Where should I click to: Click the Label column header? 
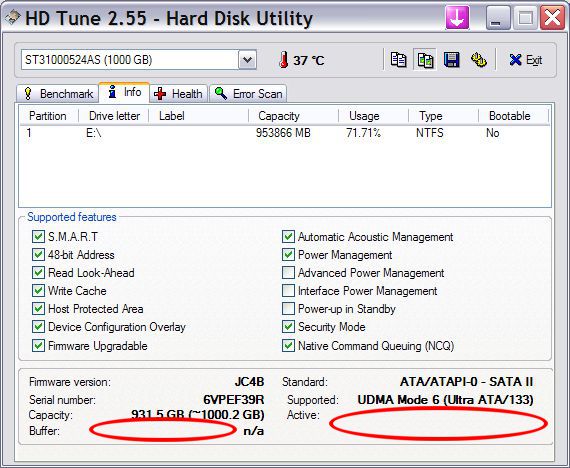pyautogui.click(x=198, y=116)
